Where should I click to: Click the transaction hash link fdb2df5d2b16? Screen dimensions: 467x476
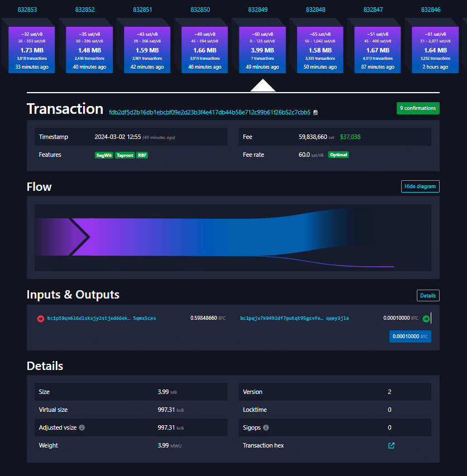tap(209, 112)
